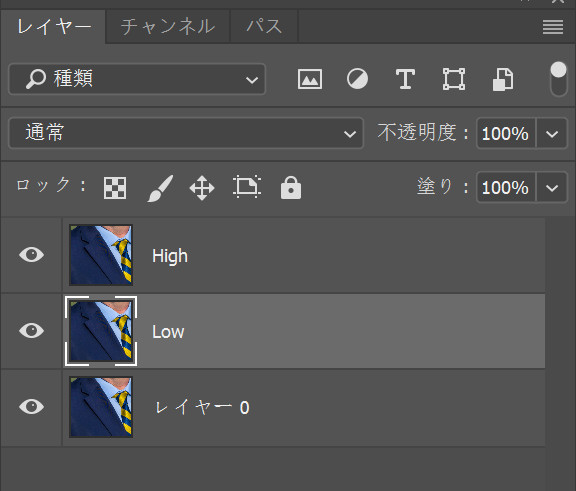The height and width of the screenshot is (491, 576).
Task: Lock artboard auto-nesting icon
Action: tap(247, 187)
